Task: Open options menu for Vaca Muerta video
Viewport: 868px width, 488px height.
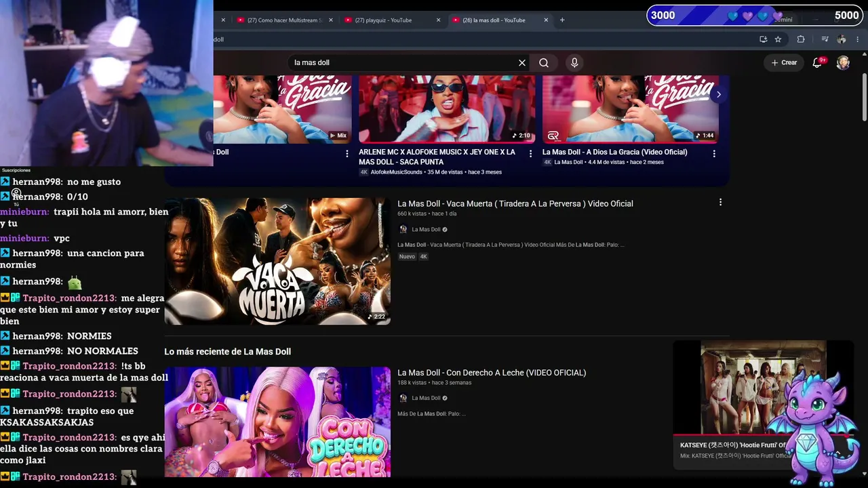Action: tap(720, 202)
